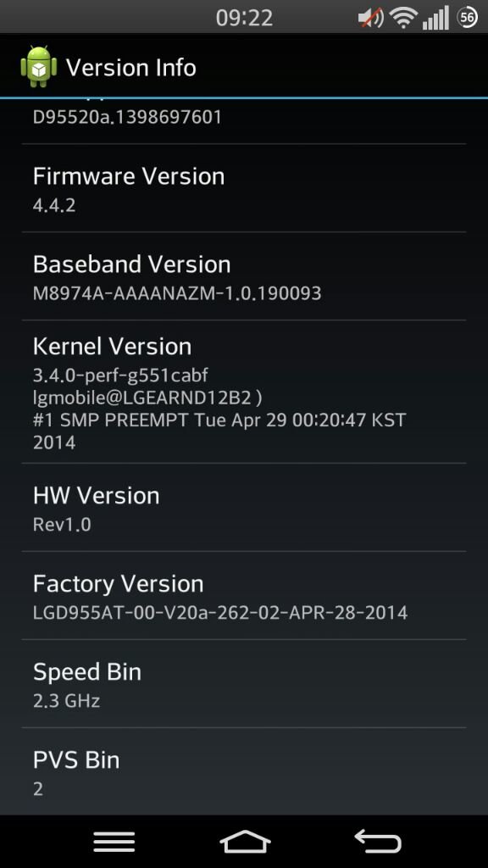This screenshot has height=868, width=488.
Task: Select the Speed Bin 2.3 GHz entry
Action: pos(244,684)
